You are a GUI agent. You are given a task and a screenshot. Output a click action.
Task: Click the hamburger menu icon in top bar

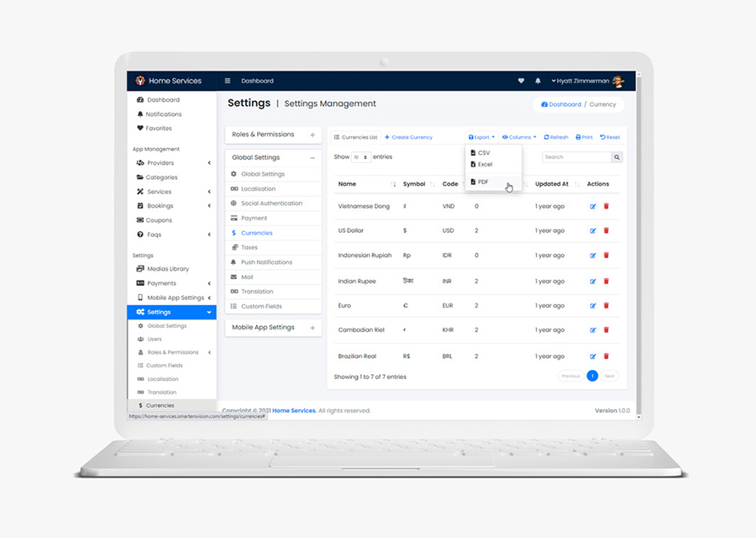coord(228,81)
